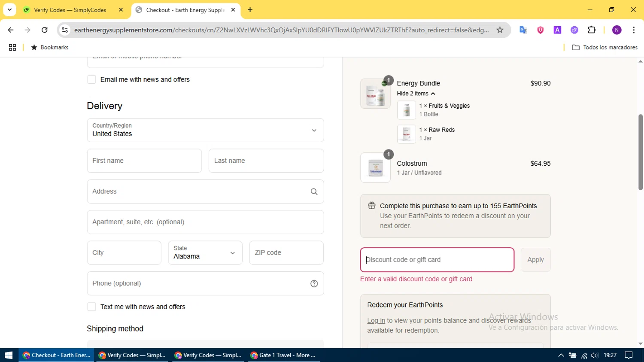644x362 pixels.
Task: Open the Extensions puzzle menu
Action: [592, 30]
